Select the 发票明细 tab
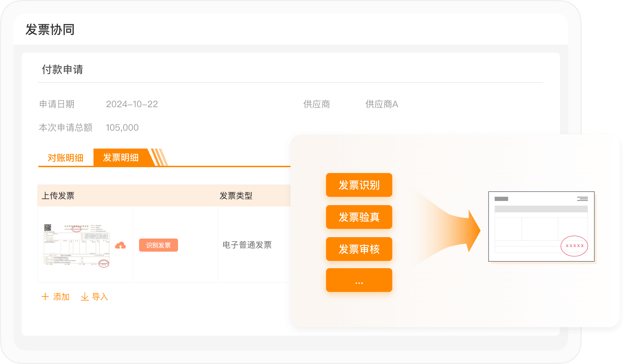 (x=121, y=158)
